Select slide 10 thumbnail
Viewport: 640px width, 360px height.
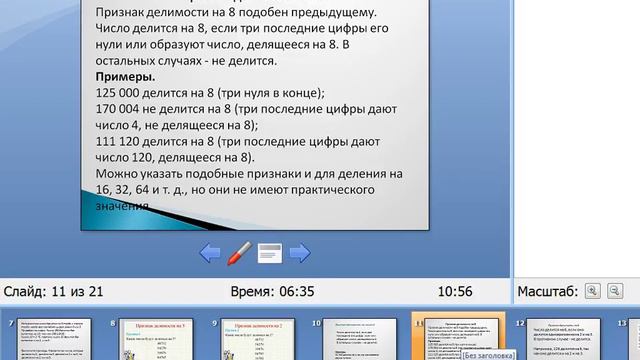coord(360,339)
